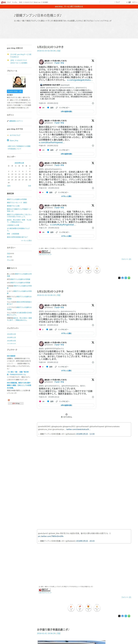The width and height of the screenshot is (138, 644).
Task: Click the header search input field
Action: tap(107, 2)
